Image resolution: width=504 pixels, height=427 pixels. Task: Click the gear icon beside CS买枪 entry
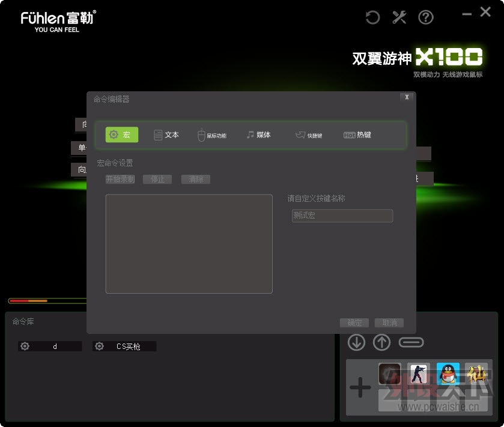coord(99,346)
